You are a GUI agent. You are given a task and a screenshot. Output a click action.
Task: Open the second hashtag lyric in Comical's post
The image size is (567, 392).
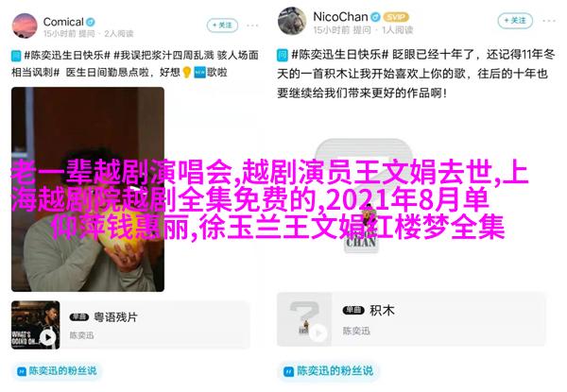pyautogui.click(x=135, y=64)
